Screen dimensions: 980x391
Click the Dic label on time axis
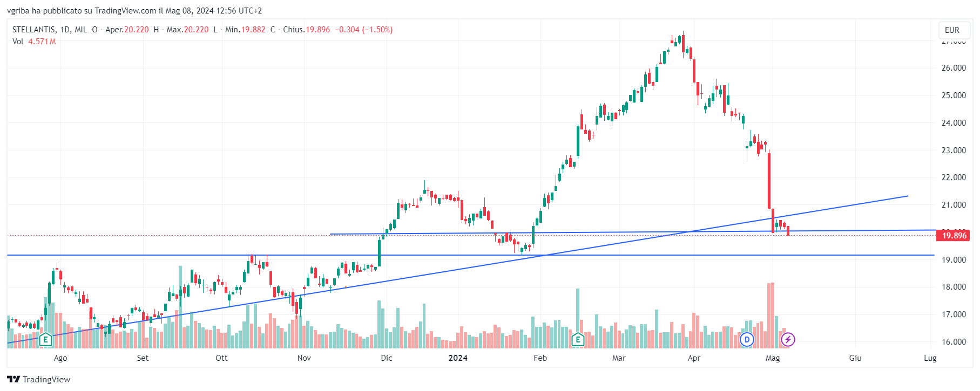387,358
